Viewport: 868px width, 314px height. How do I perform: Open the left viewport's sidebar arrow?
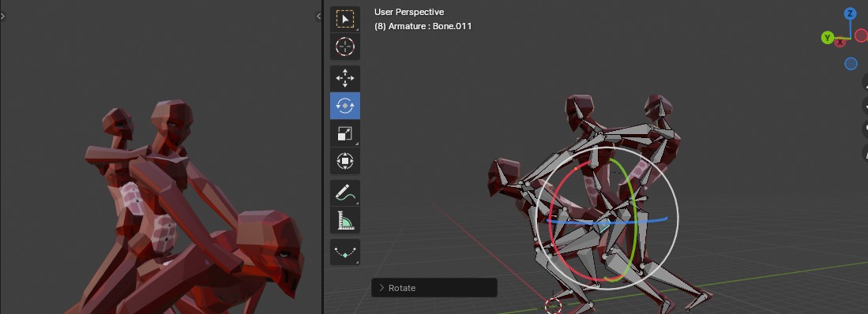[318, 16]
